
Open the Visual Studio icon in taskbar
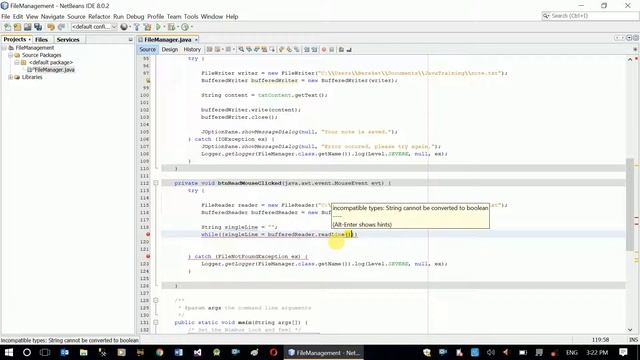tap(198, 352)
